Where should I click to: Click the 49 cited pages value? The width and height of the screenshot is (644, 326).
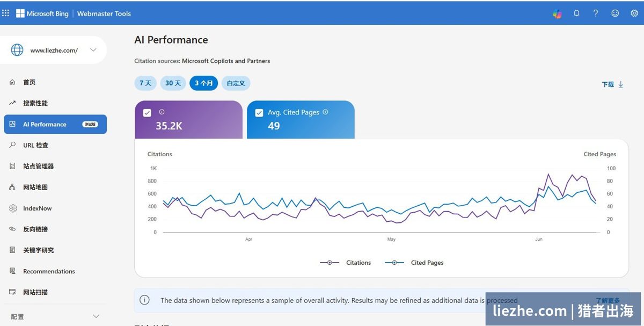pyautogui.click(x=274, y=126)
